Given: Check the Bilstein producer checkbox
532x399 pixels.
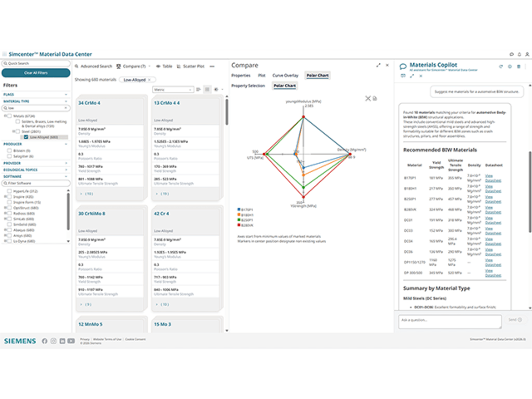Looking at the screenshot, I should 9,151.
